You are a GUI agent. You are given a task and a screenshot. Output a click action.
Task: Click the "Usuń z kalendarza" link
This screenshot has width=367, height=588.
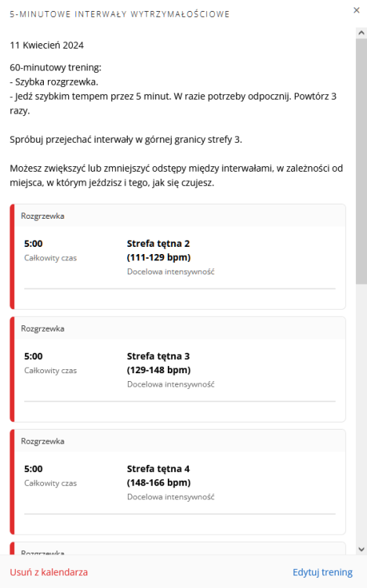pos(49,572)
